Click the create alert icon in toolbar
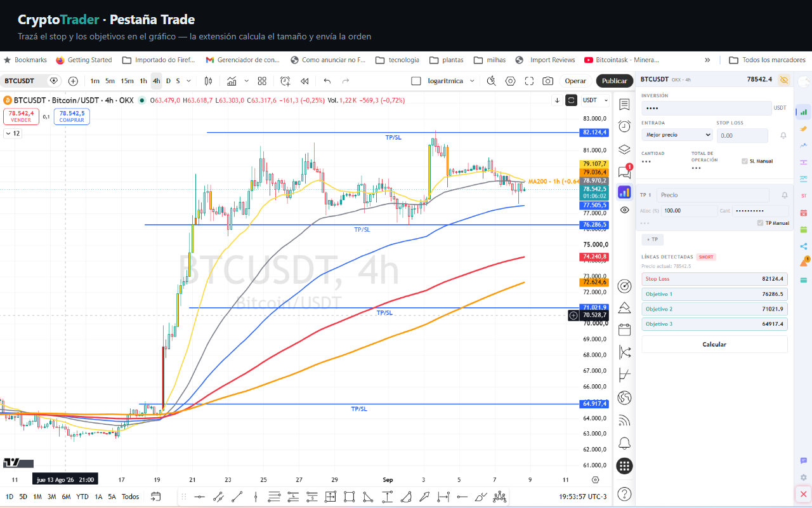Viewport: 812px width, 508px height. point(285,81)
